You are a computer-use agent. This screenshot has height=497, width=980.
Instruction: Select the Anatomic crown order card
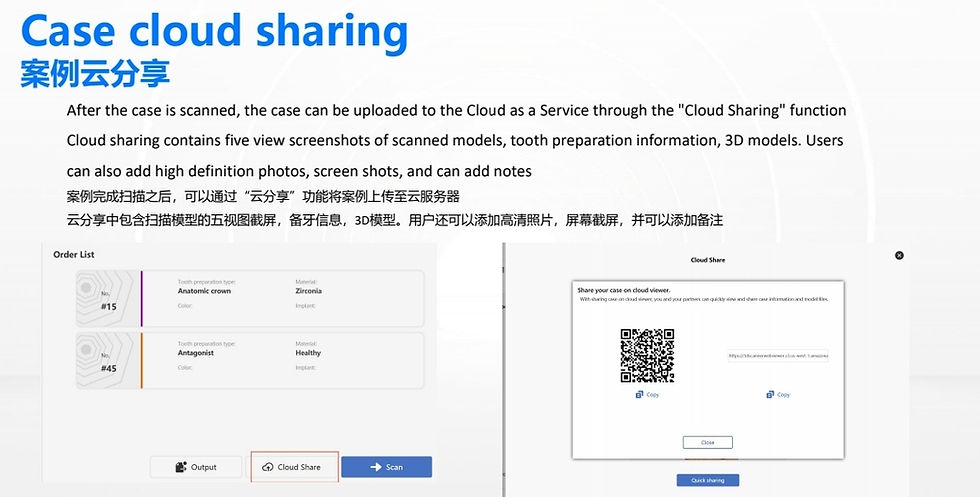pyautogui.click(x=250, y=299)
